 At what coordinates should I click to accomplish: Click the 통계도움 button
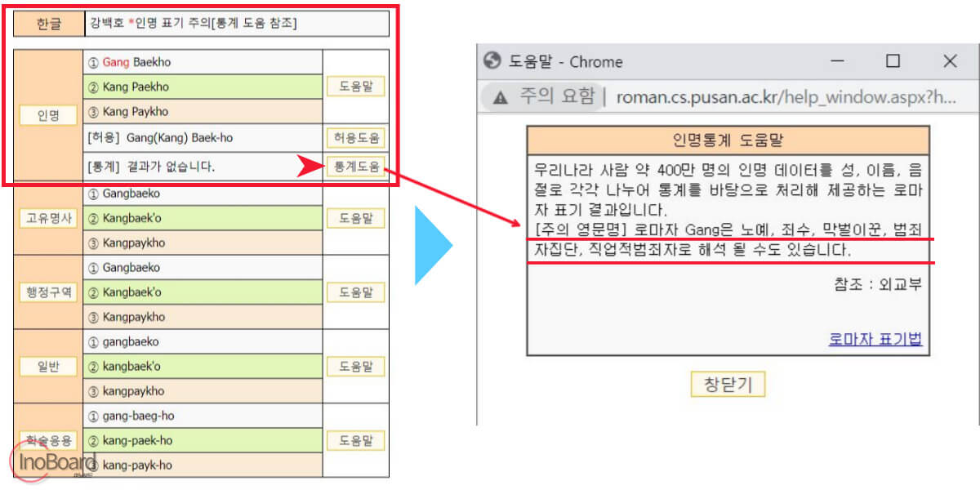pyautogui.click(x=356, y=167)
